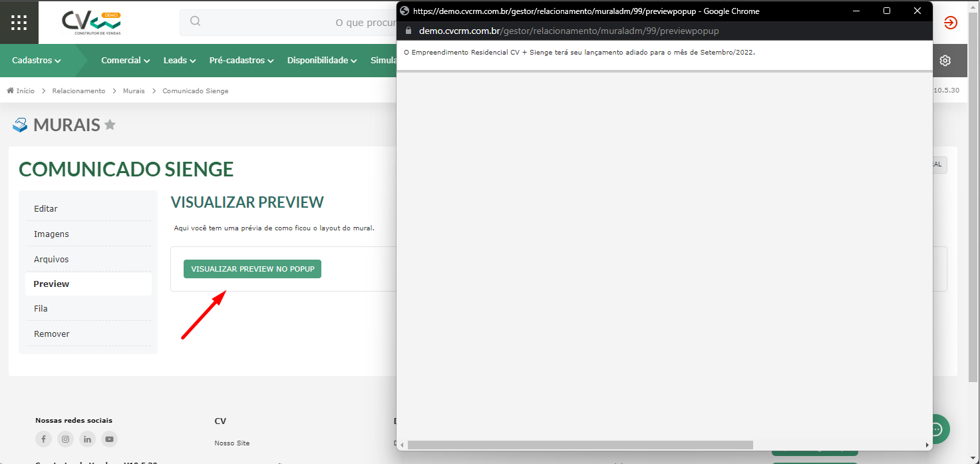Select the Preview sidebar item
The width and height of the screenshot is (980, 464).
coord(88,284)
